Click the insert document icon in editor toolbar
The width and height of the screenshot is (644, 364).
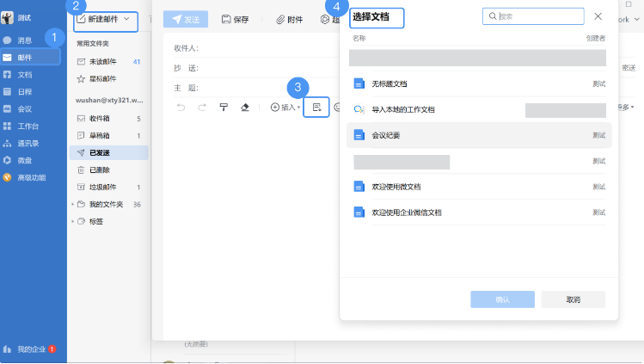316,108
